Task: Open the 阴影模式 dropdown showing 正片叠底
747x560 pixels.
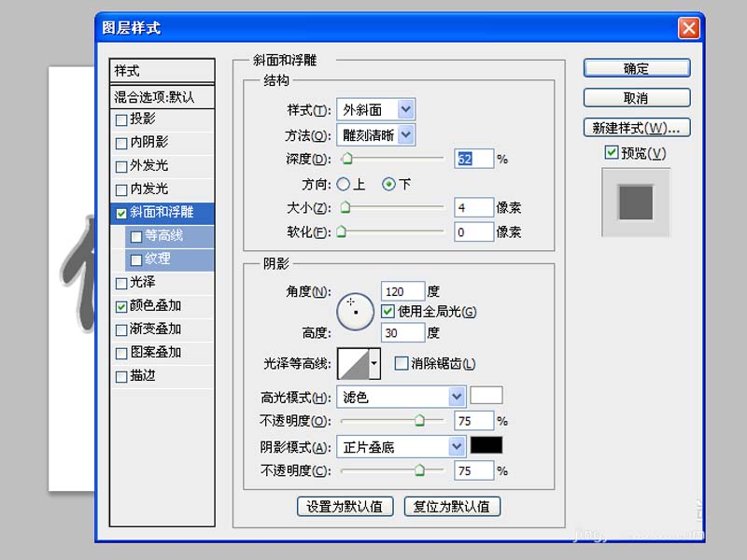Action: coord(402,447)
